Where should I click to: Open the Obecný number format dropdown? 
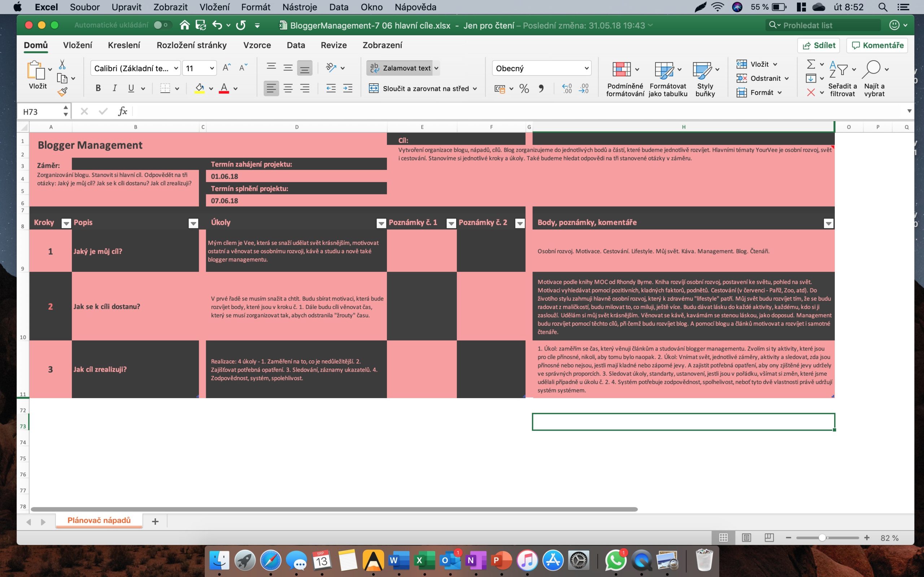tap(587, 68)
